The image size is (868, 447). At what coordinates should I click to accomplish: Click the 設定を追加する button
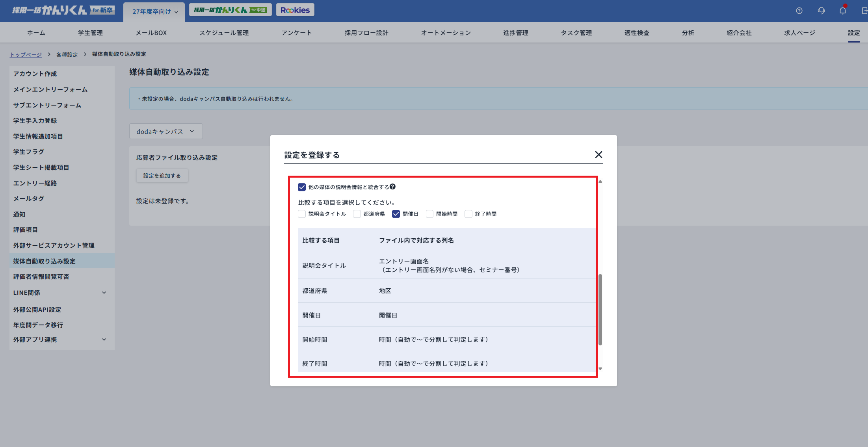coord(162,176)
